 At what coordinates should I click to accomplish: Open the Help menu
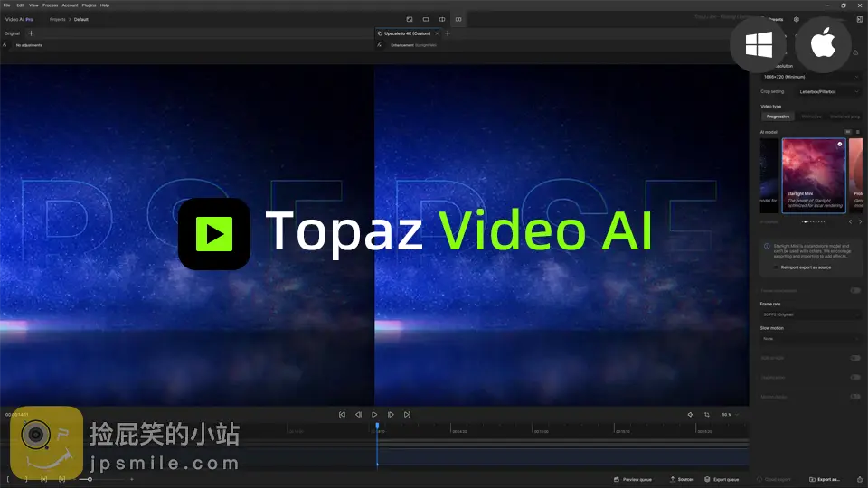105,5
